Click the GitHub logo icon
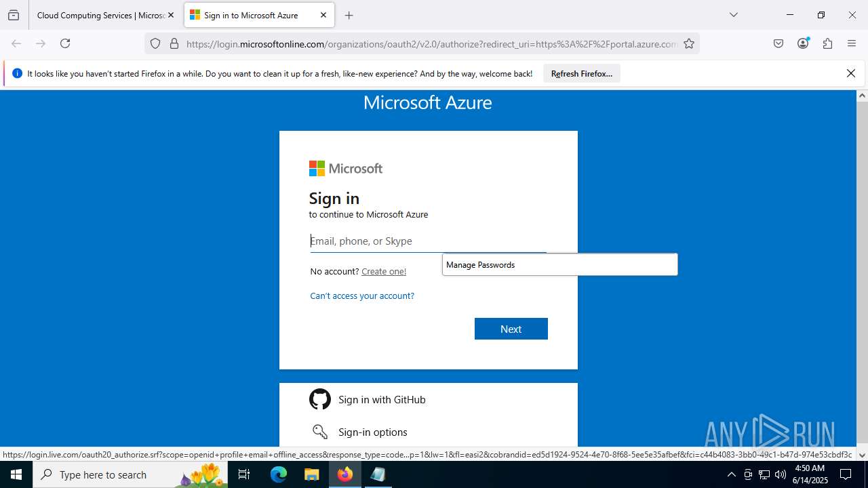 pyautogui.click(x=320, y=399)
